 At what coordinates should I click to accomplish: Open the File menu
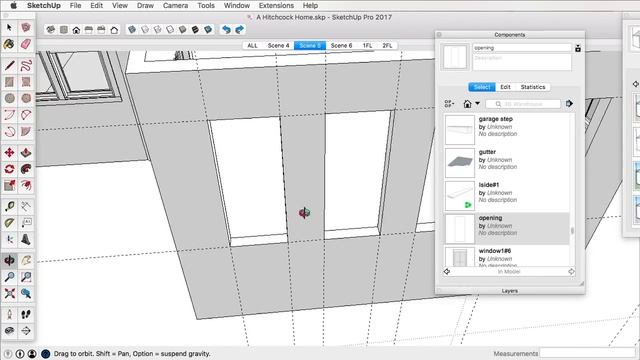76,5
